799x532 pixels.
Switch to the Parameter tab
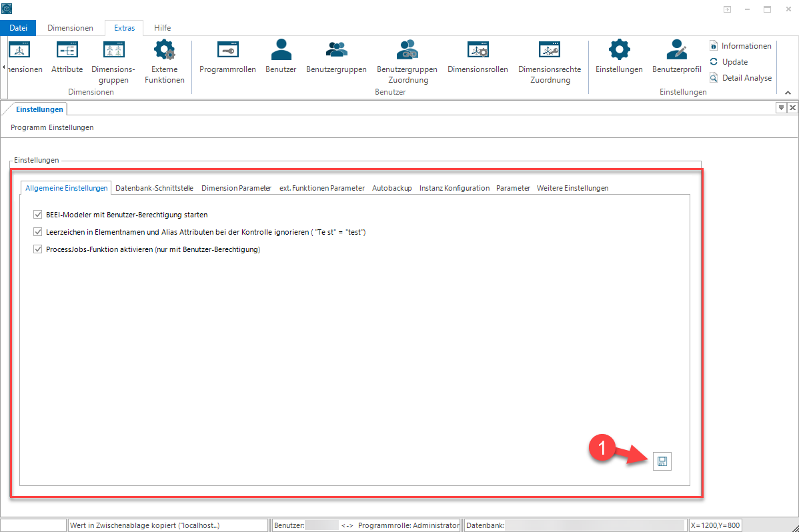(513, 188)
